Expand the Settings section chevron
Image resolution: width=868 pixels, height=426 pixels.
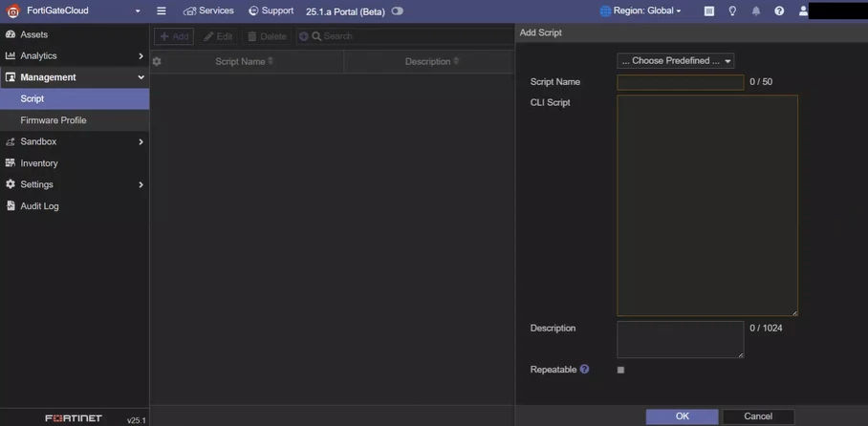click(x=141, y=184)
